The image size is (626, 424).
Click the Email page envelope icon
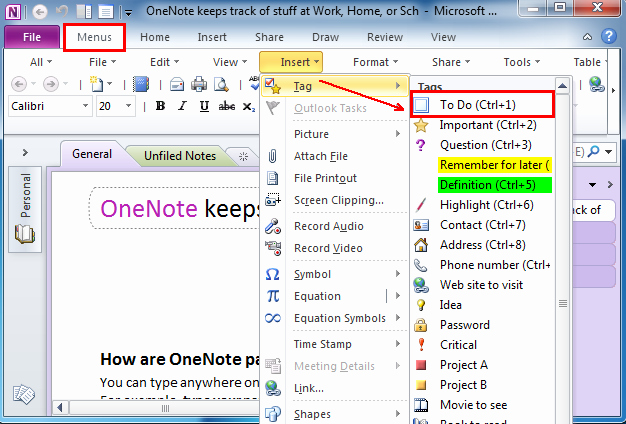pyautogui.click(x=177, y=85)
